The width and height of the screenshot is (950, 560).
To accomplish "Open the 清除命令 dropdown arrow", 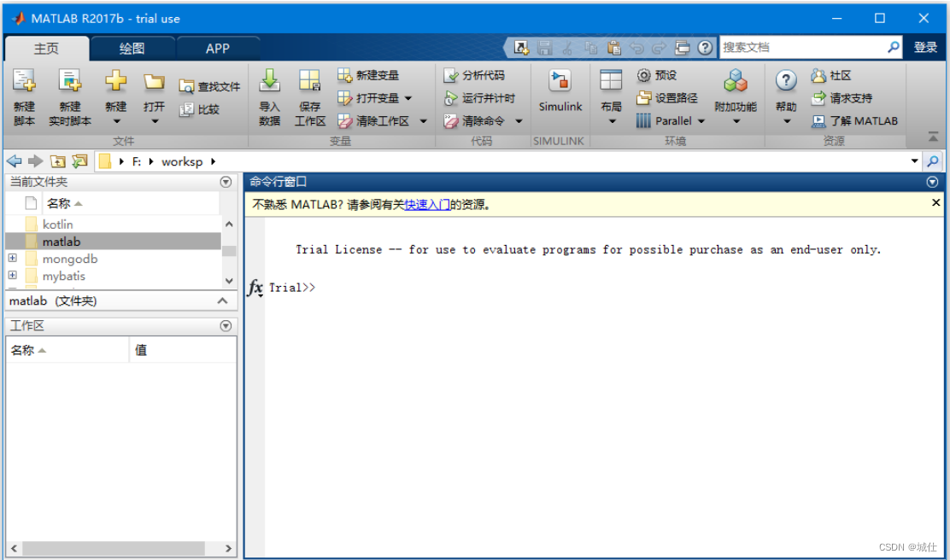I will point(519,121).
